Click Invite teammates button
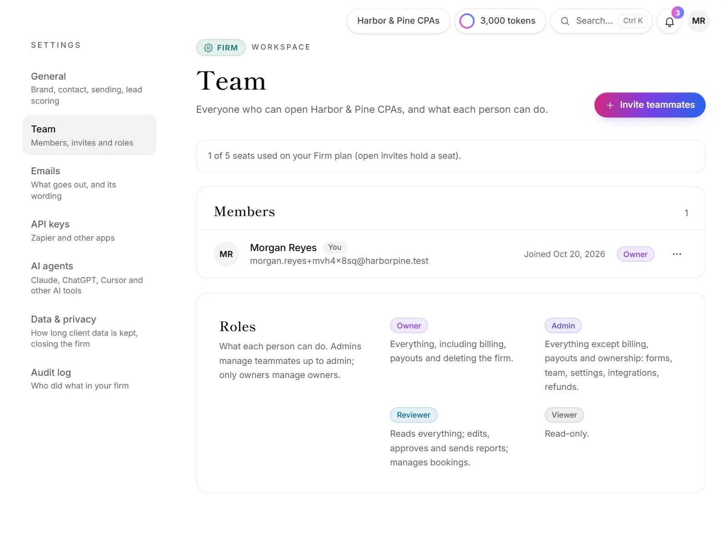 coord(650,105)
